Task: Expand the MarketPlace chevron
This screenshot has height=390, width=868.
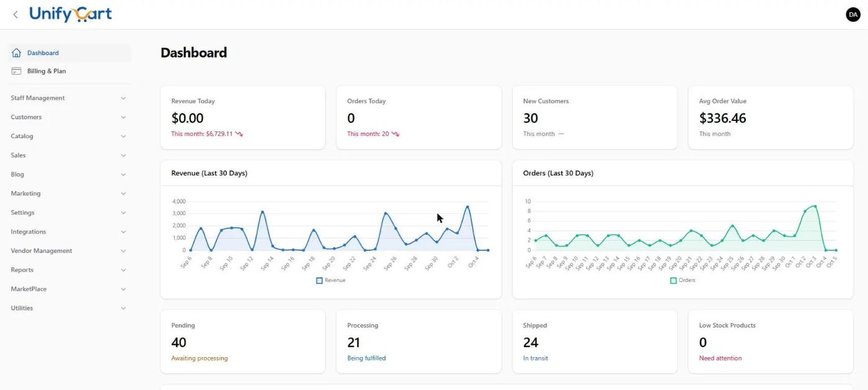Action: [x=123, y=289]
